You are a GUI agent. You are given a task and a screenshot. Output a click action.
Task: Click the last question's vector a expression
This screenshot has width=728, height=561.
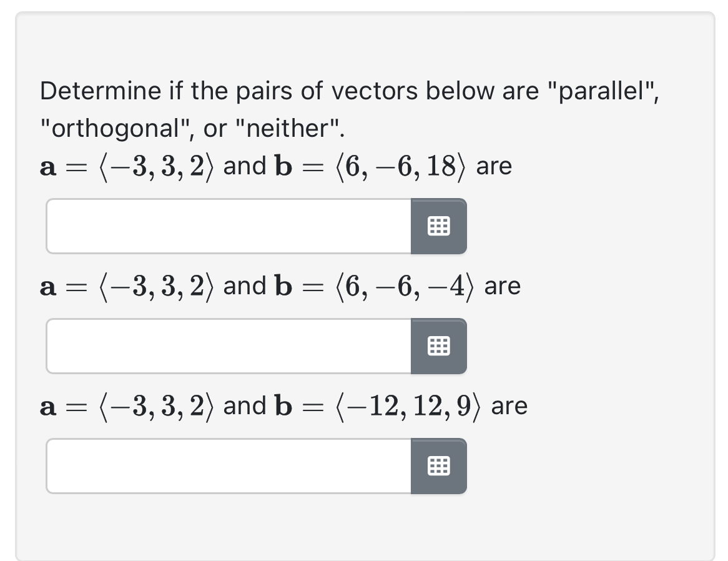point(125,406)
